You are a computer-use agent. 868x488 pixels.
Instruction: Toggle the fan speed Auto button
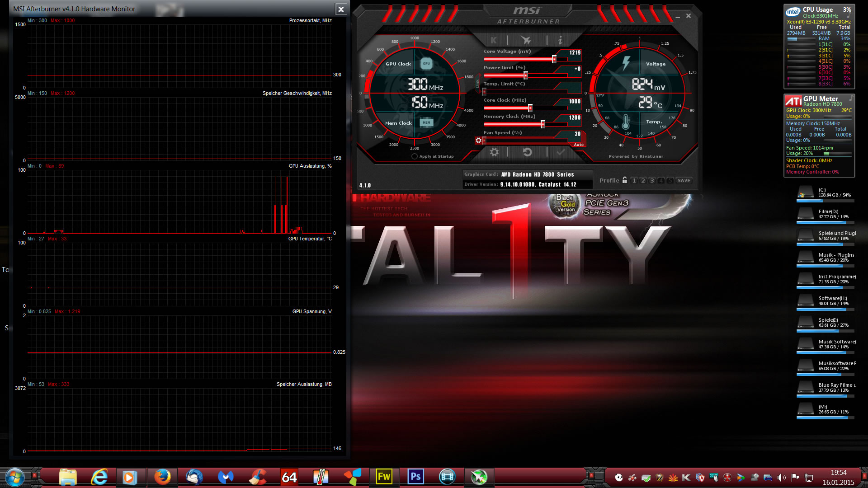pos(578,145)
